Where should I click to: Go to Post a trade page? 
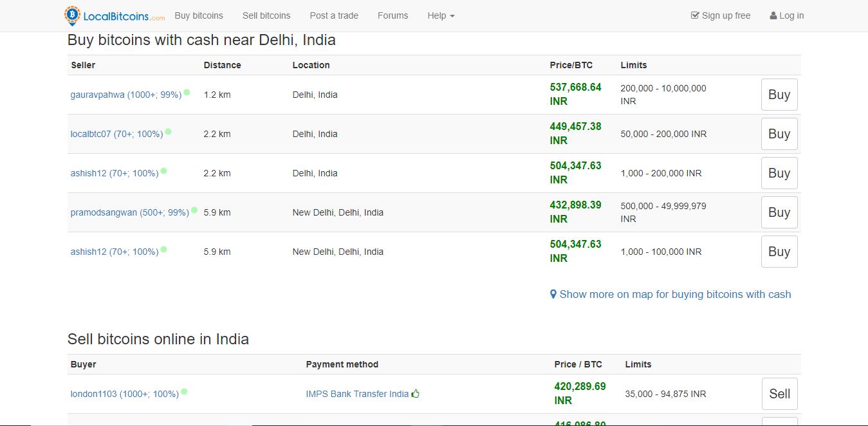coord(334,15)
